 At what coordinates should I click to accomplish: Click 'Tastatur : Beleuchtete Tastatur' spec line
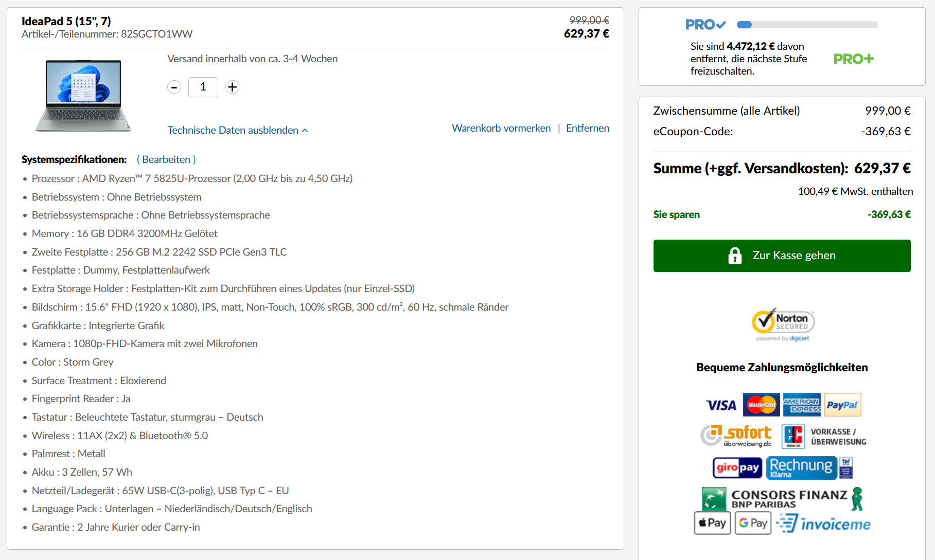pos(147,417)
